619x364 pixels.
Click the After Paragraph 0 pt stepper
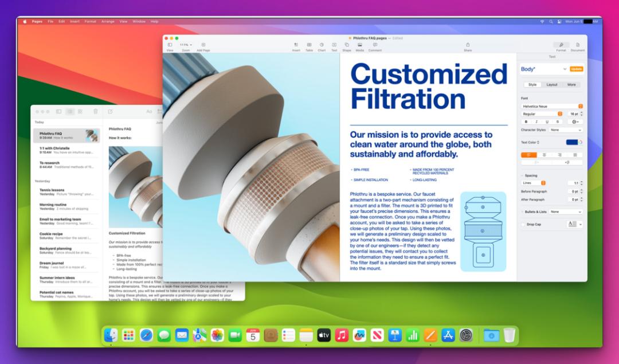(582, 199)
